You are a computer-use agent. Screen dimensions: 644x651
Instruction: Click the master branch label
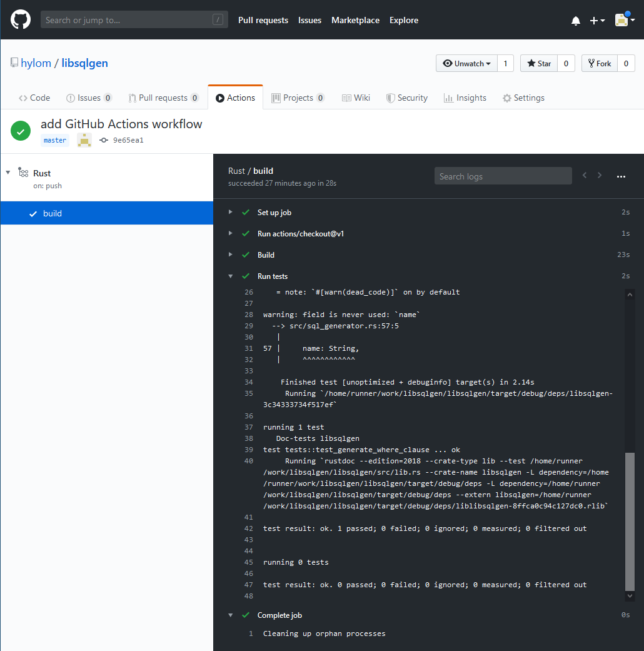(55, 140)
